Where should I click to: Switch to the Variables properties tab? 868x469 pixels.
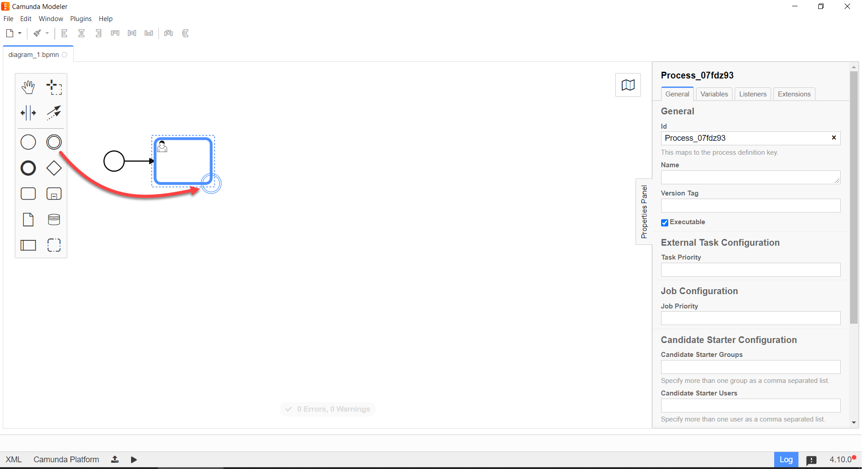pos(714,94)
